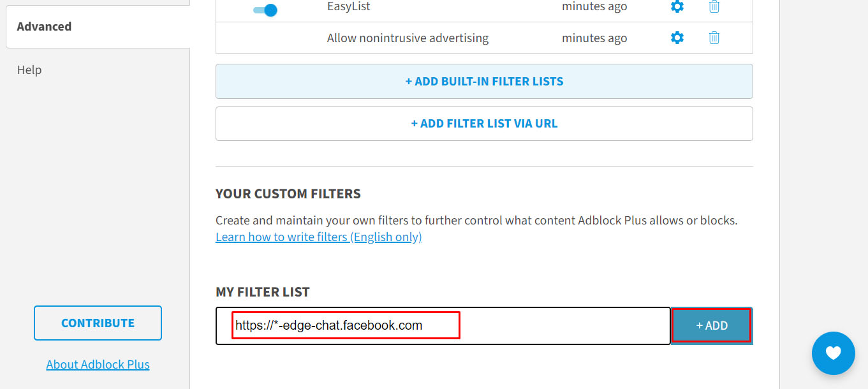
Task: Click the Your Custom Filters heading
Action: tap(288, 194)
